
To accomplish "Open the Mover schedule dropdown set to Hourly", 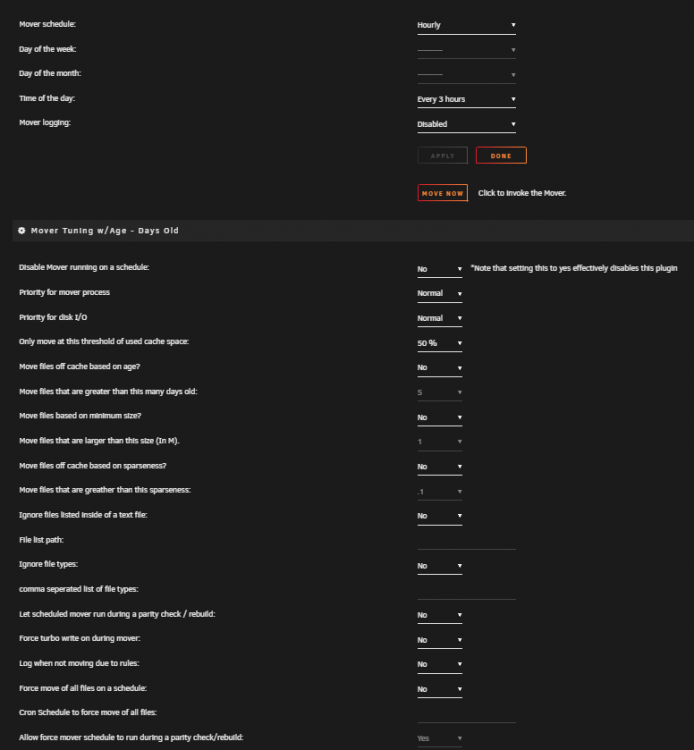I will click(x=466, y=25).
